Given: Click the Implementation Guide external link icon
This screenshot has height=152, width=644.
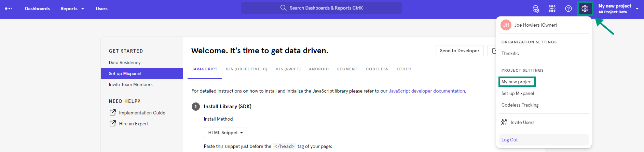Looking at the screenshot, I should click(113, 112).
